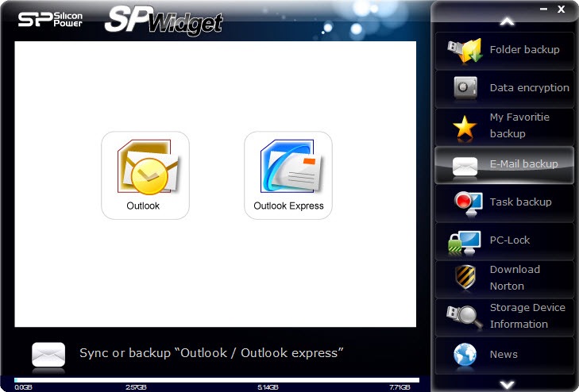Select the News menu label
Viewport: 579px width, 392px height.
pos(504,355)
